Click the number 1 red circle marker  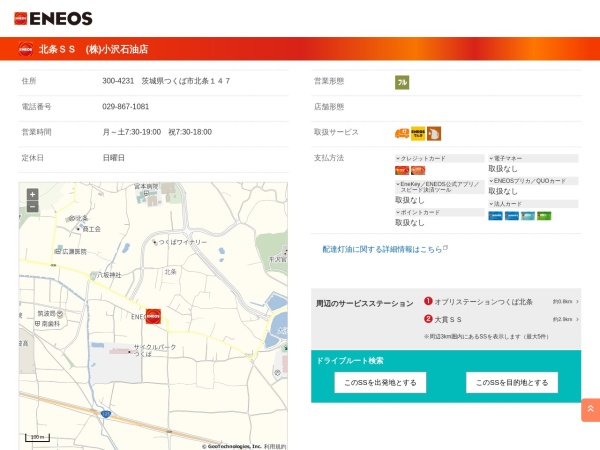point(428,301)
